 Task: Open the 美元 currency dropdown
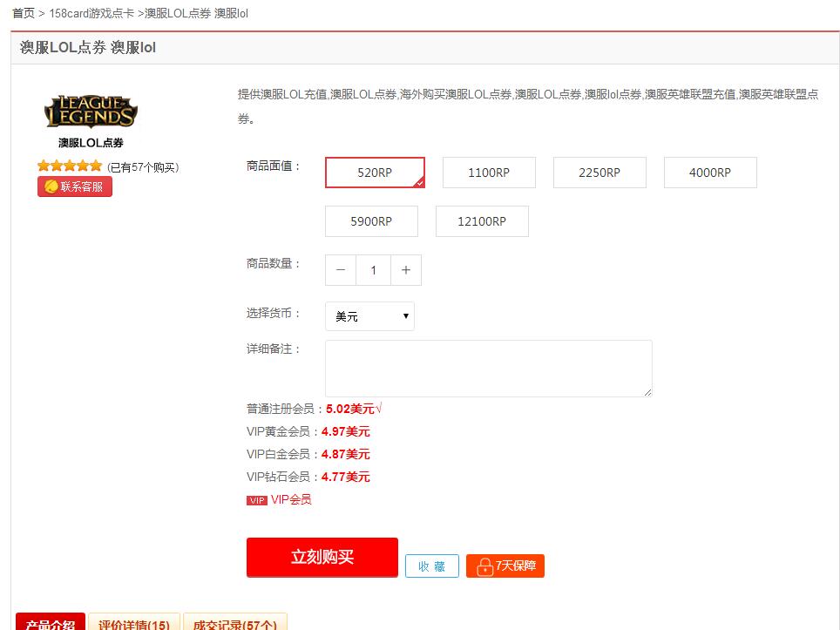coord(369,316)
